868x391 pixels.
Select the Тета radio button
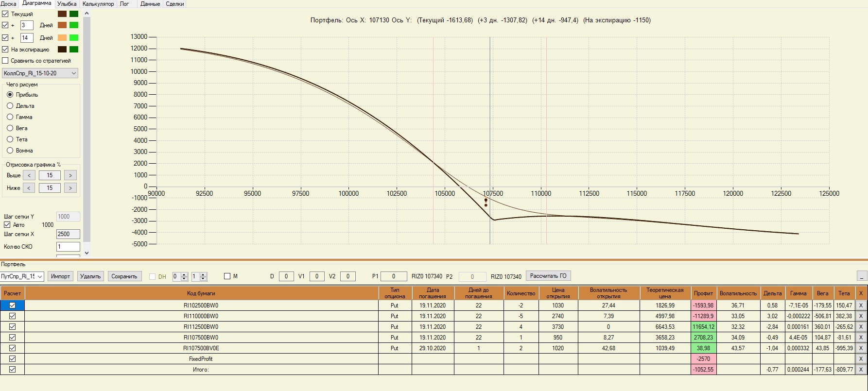(10, 139)
